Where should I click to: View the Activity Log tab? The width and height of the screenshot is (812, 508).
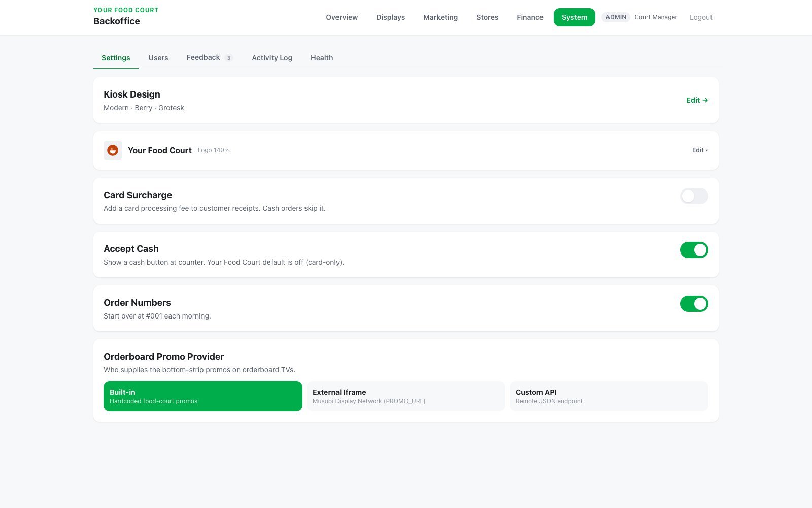click(x=272, y=58)
